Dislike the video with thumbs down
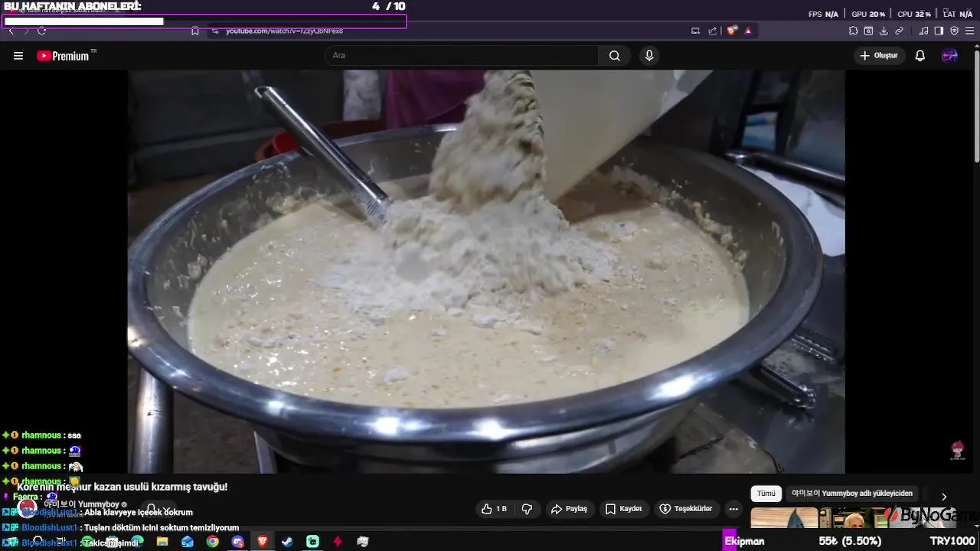 528,509
